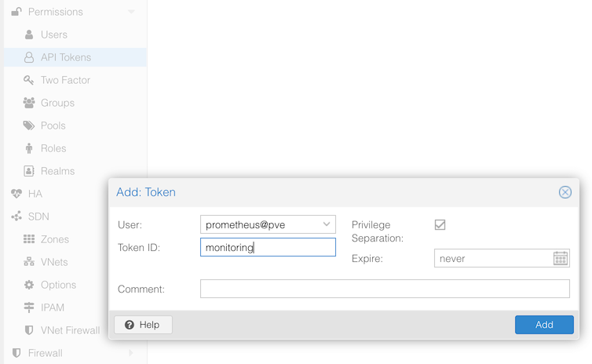Go to the VNets menu entry
The height and width of the screenshot is (364, 592).
tap(54, 262)
